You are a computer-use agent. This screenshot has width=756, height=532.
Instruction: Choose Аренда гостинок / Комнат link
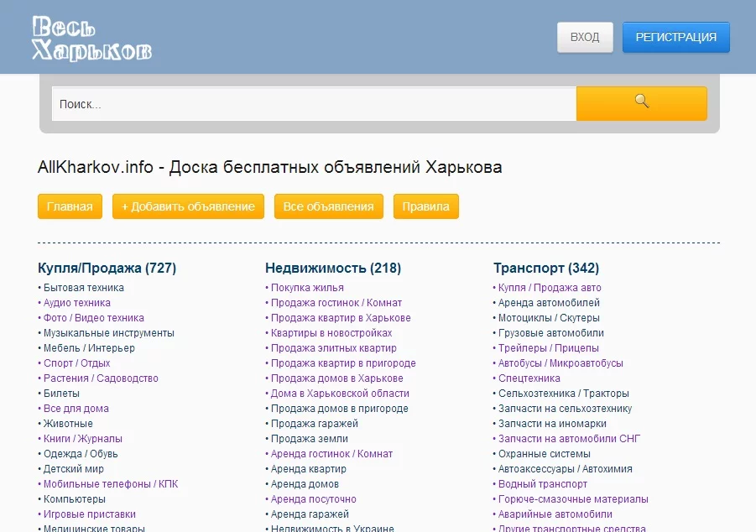[x=331, y=454]
